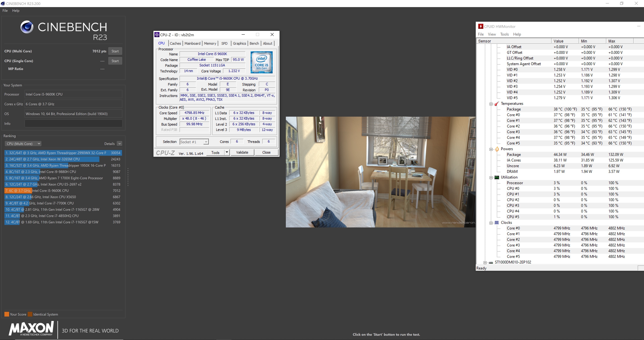Click the empty Info input field

73,123
